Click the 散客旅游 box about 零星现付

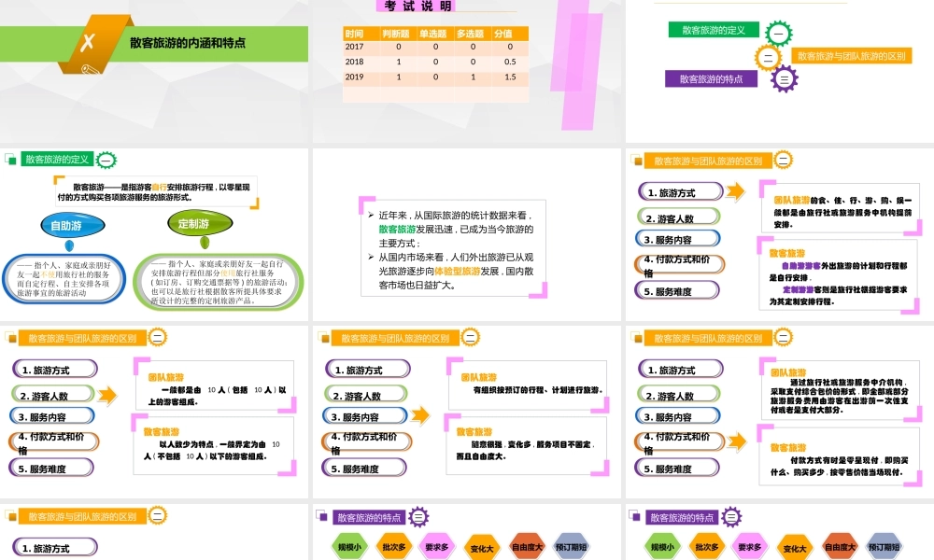[840, 455]
